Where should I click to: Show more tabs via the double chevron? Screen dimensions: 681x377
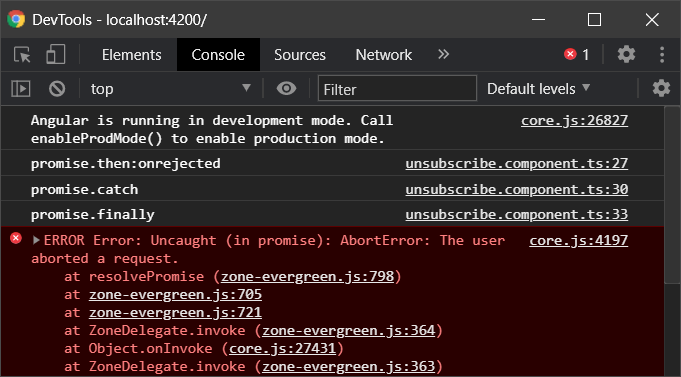[x=443, y=54]
